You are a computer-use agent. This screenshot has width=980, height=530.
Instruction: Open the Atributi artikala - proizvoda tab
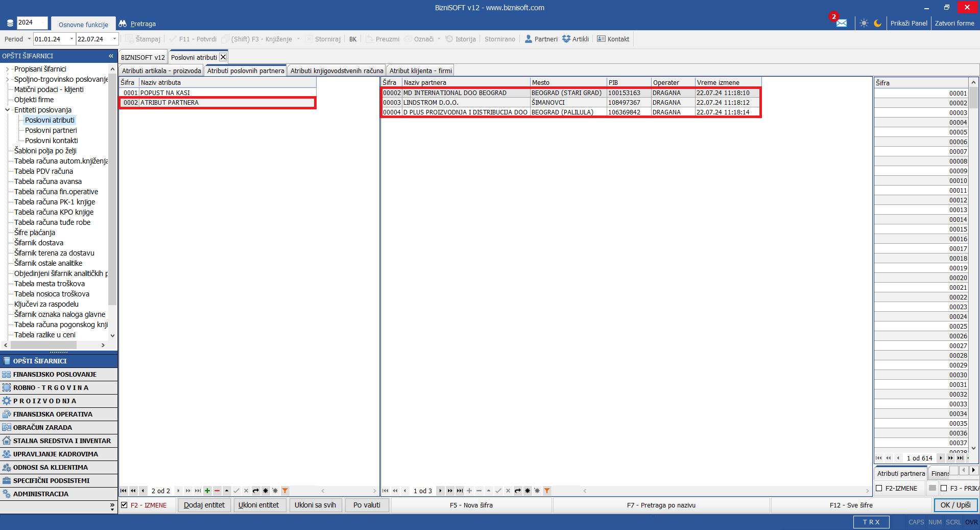[x=161, y=71]
